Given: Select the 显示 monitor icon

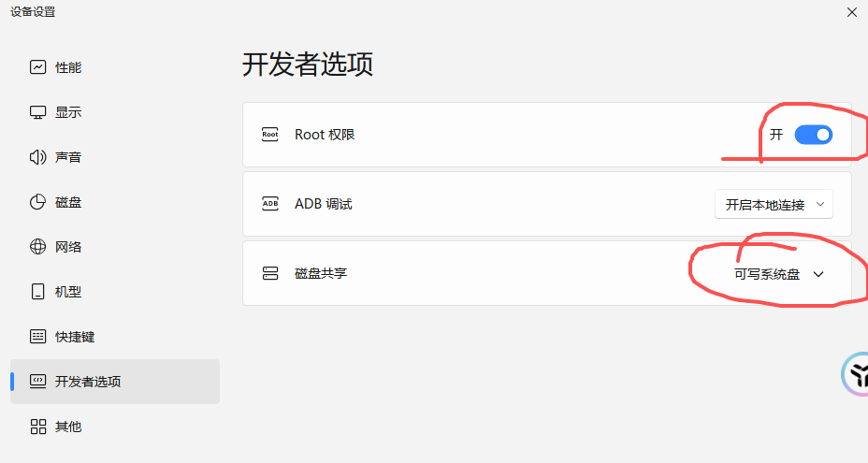Looking at the screenshot, I should tap(37, 112).
